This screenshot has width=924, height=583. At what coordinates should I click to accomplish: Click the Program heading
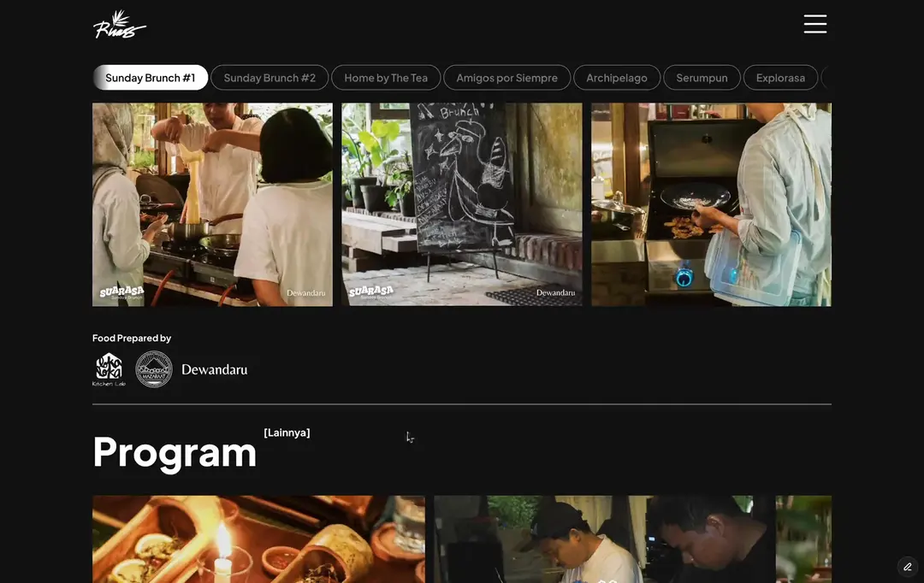coord(175,453)
